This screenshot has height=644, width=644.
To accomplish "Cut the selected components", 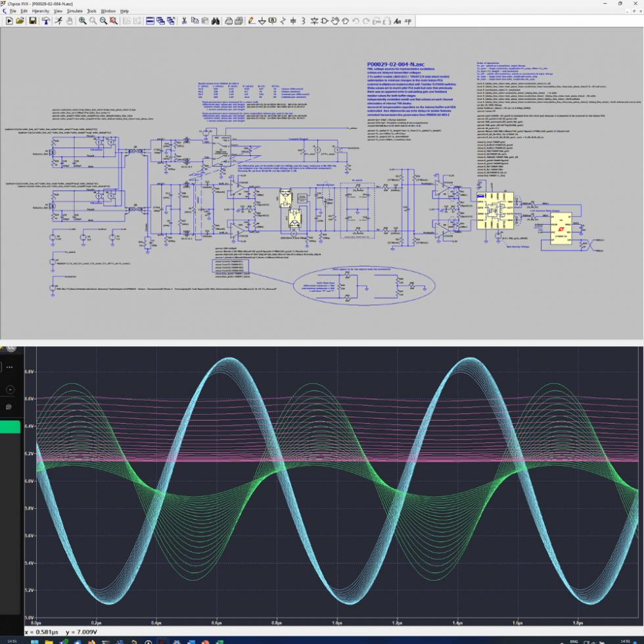I will point(183,22).
